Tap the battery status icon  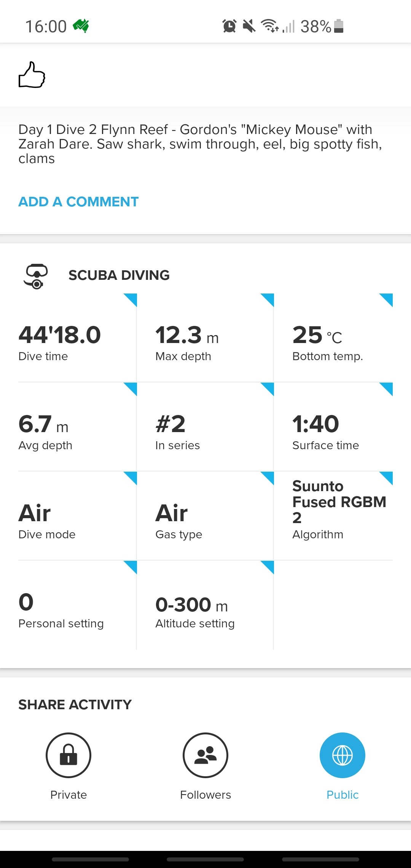tap(339, 26)
